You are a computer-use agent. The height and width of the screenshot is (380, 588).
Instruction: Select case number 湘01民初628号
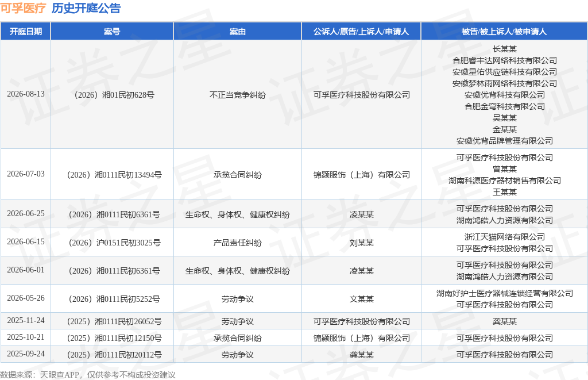click(114, 95)
